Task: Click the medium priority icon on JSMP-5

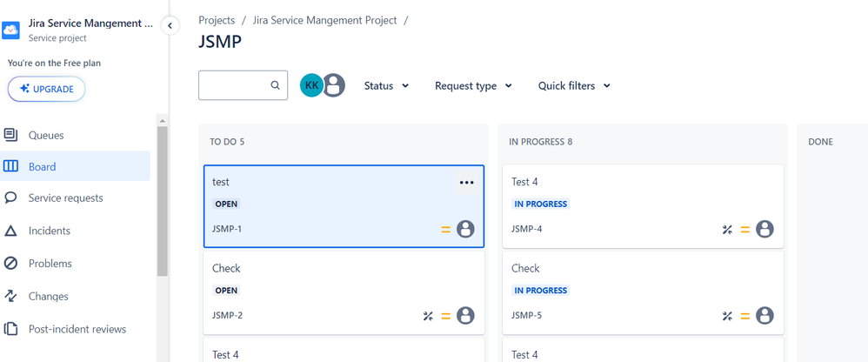Action: [x=745, y=316]
